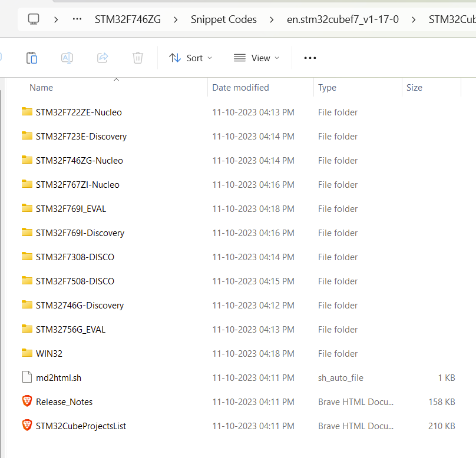Sort by the Name column header

[x=41, y=88]
